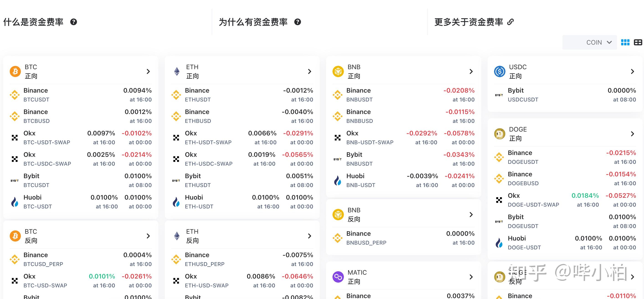Click Bybit logo in BNBUSDT row

pyautogui.click(x=337, y=159)
